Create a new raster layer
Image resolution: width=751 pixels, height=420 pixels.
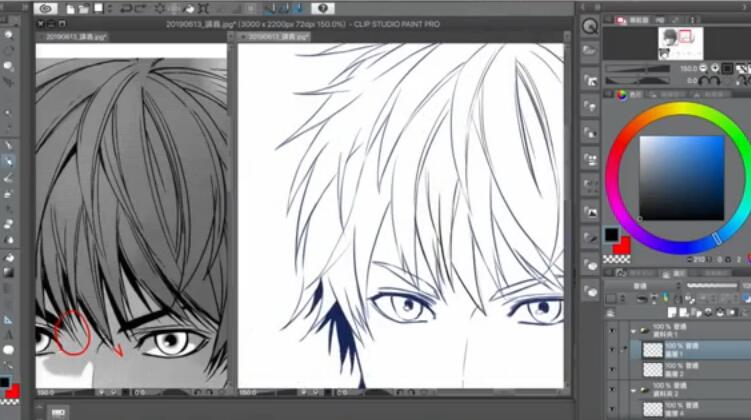click(x=673, y=313)
